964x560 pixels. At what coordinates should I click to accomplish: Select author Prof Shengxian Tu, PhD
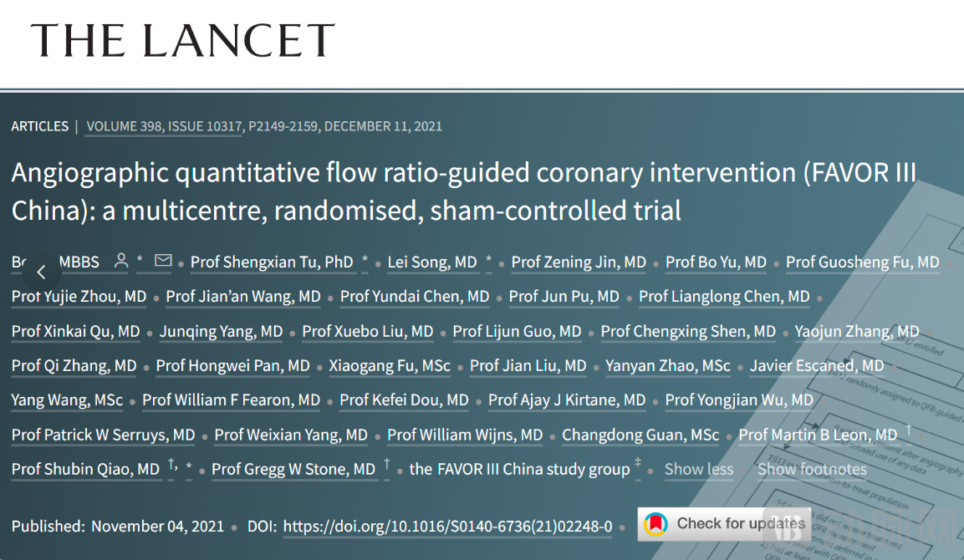tap(272, 262)
